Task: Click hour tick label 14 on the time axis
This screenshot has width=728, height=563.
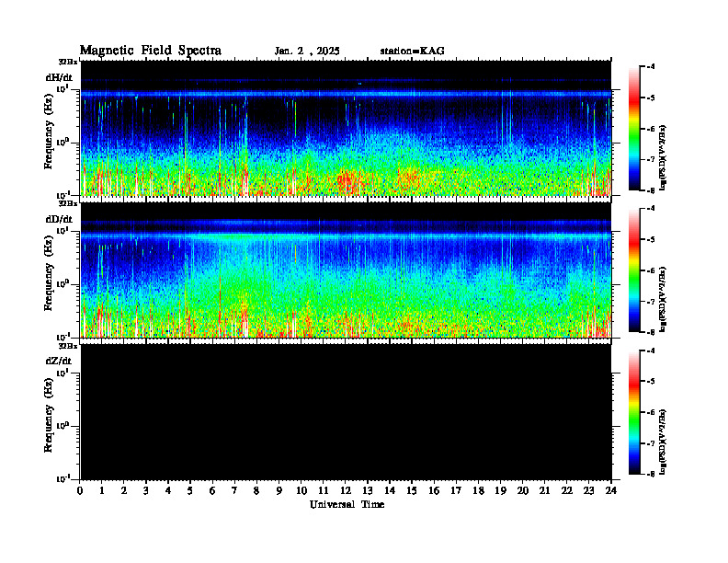Action: coord(390,491)
